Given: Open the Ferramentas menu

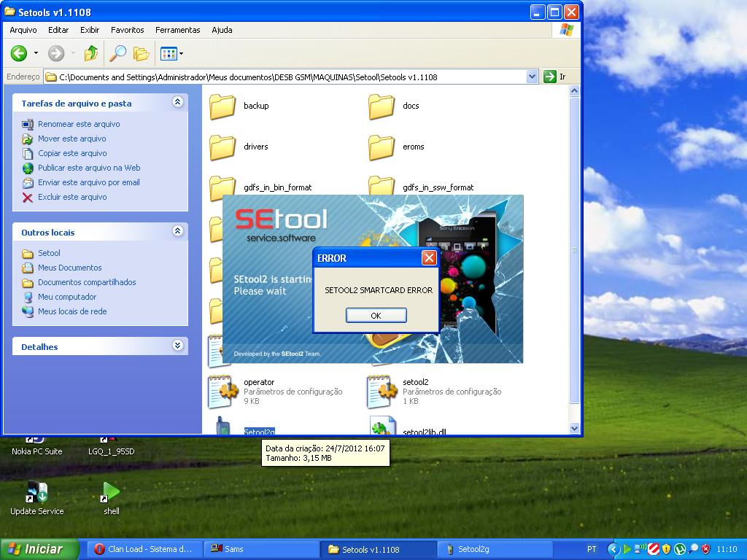Looking at the screenshot, I should [x=178, y=30].
